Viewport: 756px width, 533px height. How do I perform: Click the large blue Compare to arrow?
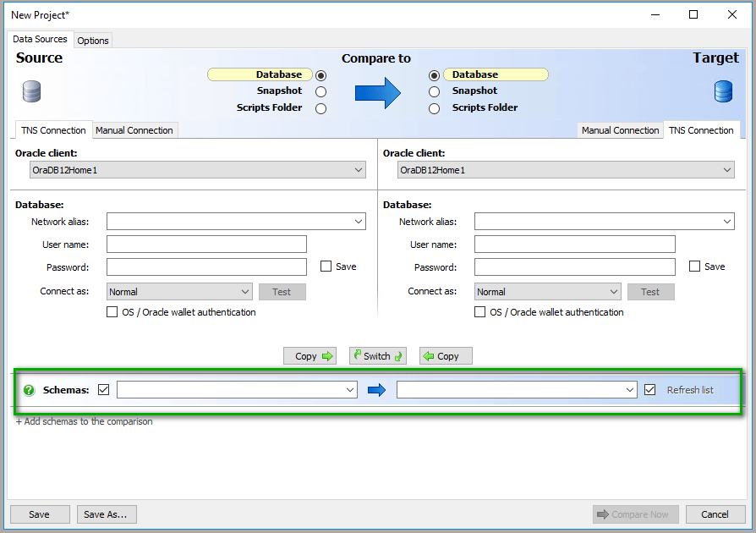point(380,91)
